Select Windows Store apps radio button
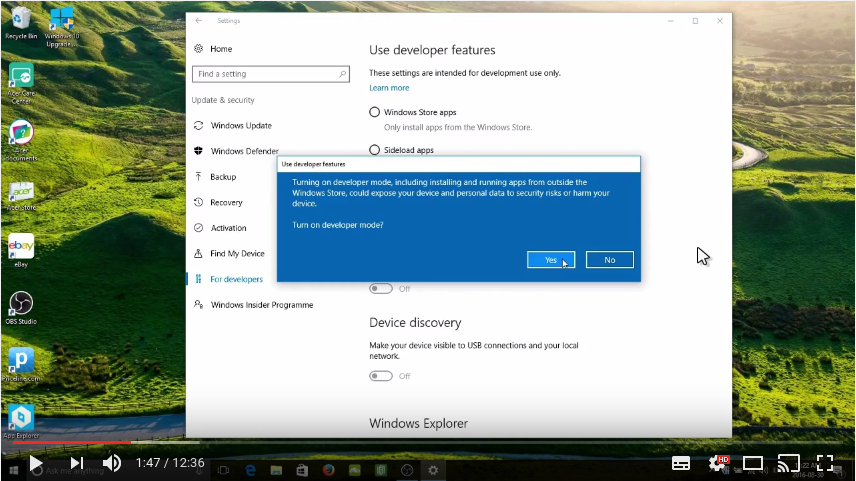Viewport: 856px width, 481px height. pyautogui.click(x=374, y=112)
